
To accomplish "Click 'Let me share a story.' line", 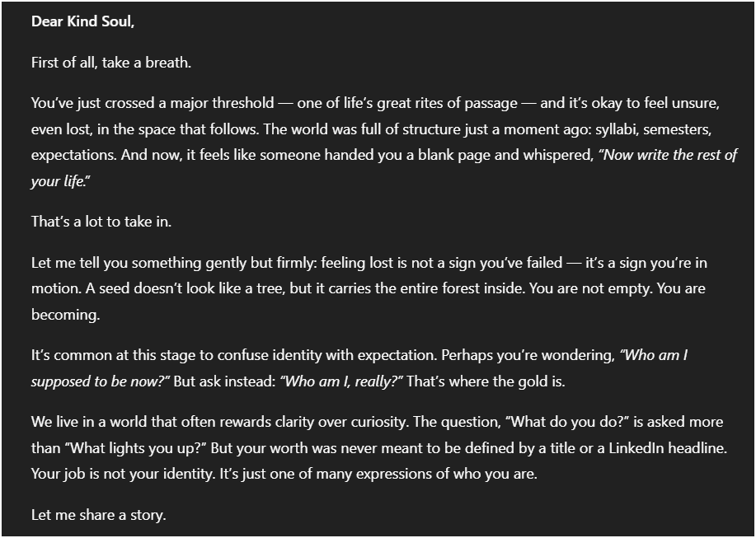I will click(x=99, y=515).
